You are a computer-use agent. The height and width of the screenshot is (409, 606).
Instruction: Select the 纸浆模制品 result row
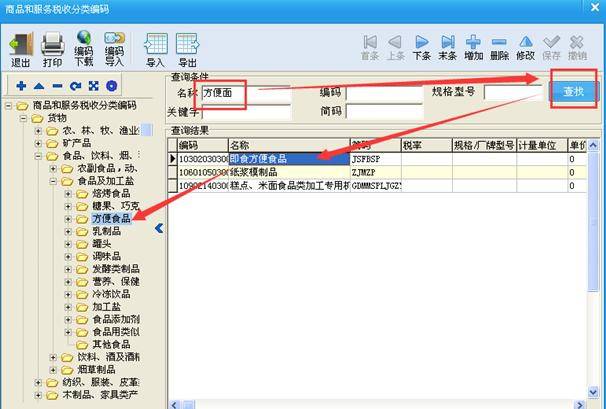(377, 172)
